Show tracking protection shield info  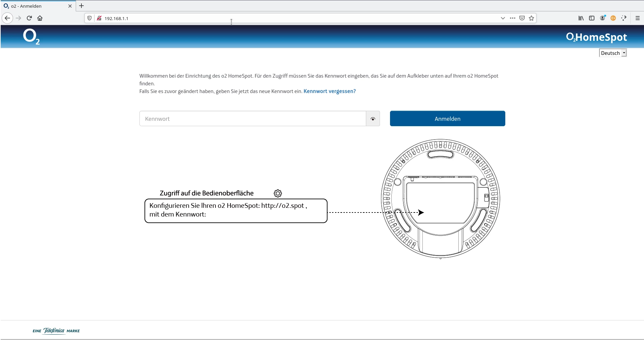click(x=89, y=18)
